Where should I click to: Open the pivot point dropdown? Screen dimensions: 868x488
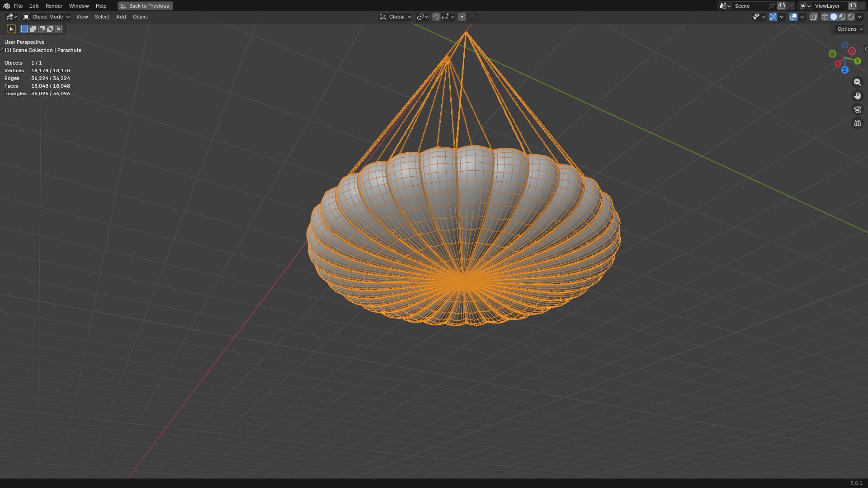[422, 17]
